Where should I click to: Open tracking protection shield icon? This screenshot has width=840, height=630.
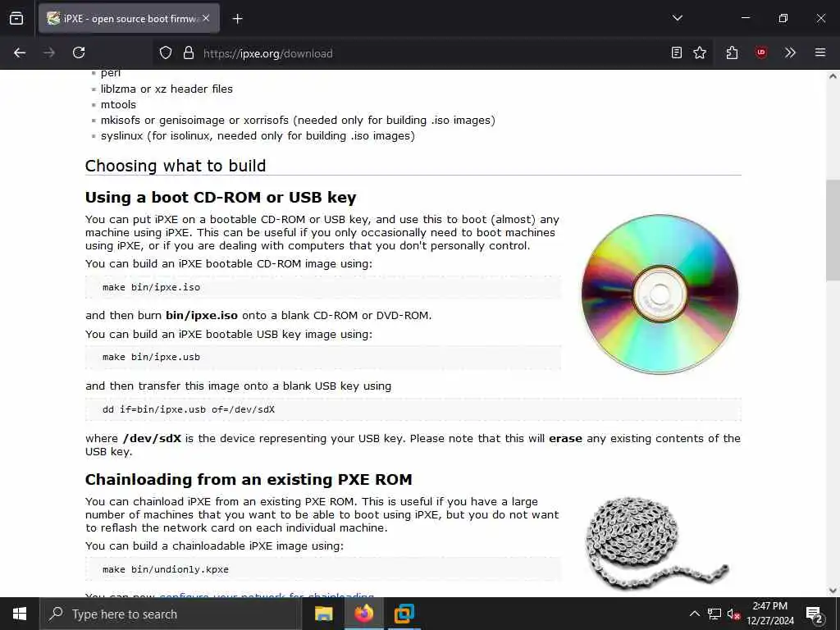point(166,52)
